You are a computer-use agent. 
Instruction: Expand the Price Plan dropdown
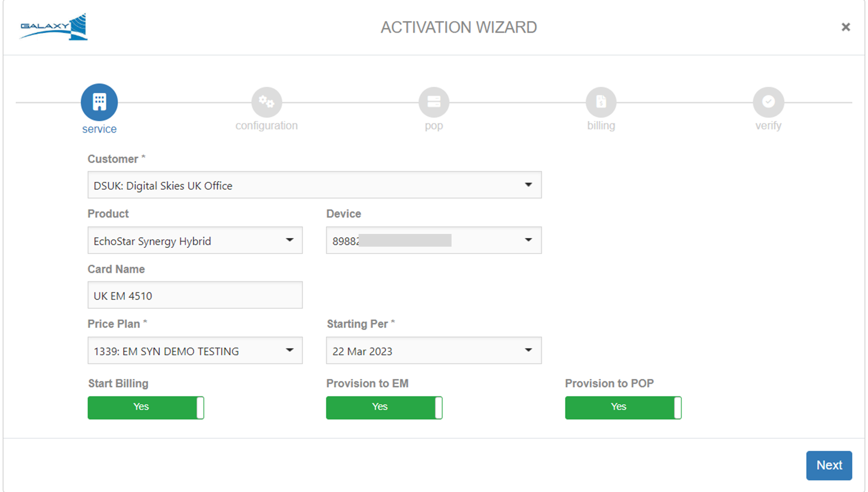point(195,350)
